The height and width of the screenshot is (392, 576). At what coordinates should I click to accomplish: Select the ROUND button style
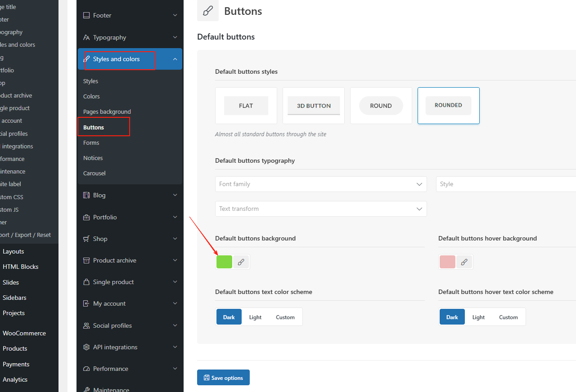tap(381, 105)
